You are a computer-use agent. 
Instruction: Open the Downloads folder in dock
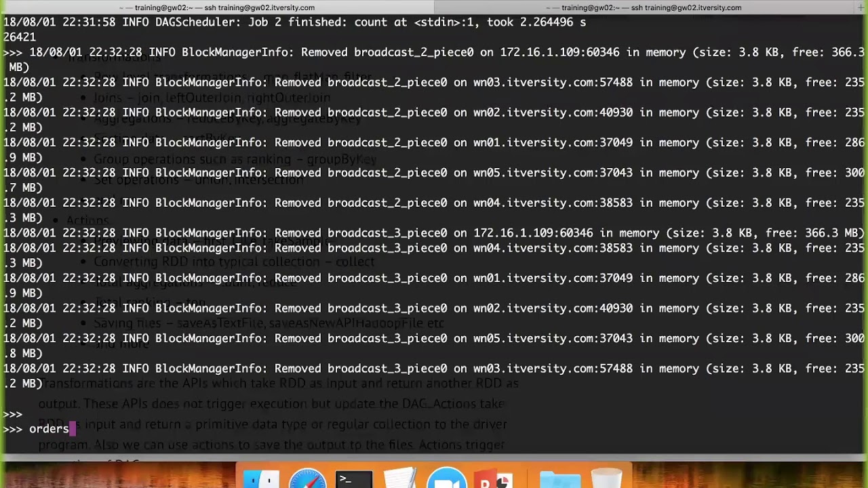pyautogui.click(x=560, y=478)
